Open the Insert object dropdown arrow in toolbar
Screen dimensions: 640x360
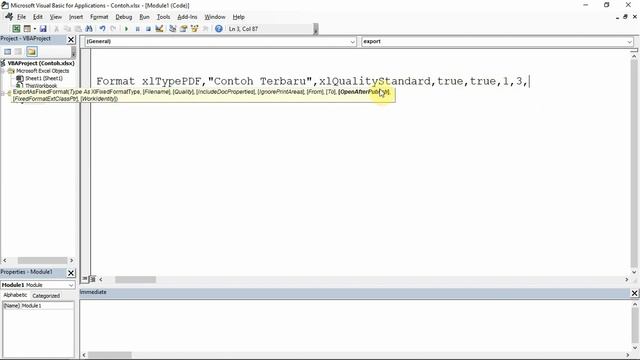coord(35,29)
